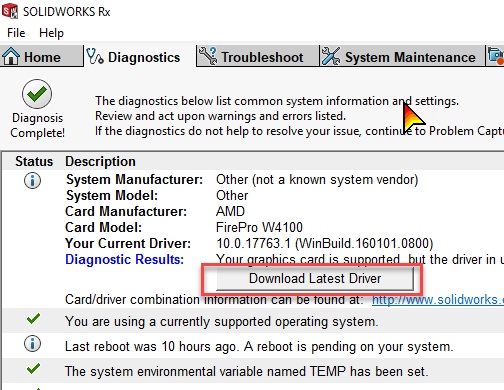Open the solidworks.com card/driver link
This screenshot has width=504, height=390.
438,299
